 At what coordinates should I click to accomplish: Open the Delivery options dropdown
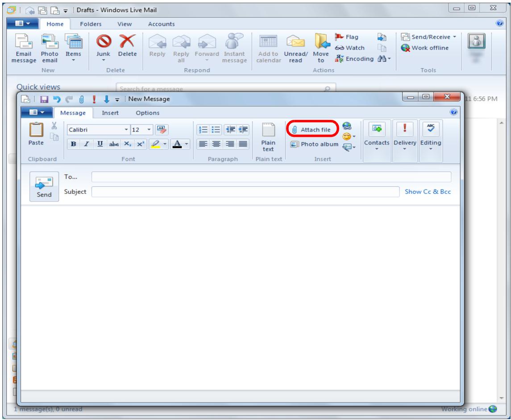click(x=405, y=136)
